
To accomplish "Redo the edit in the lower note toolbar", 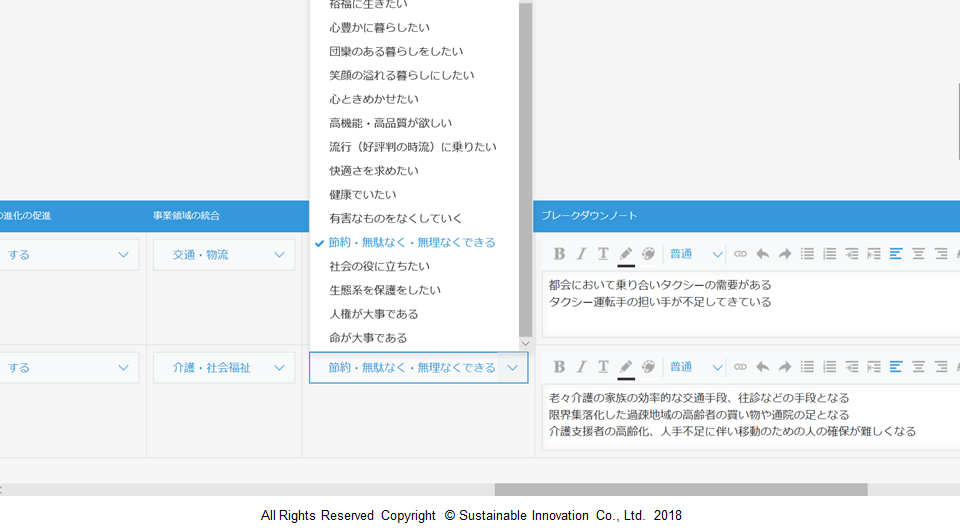I will [x=784, y=367].
